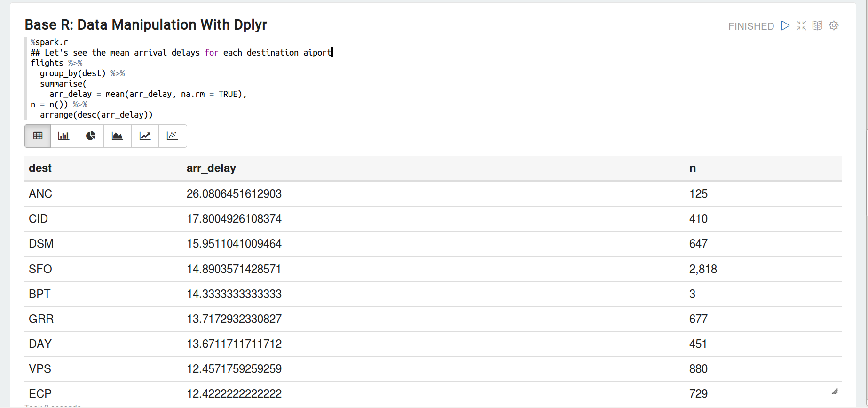Click arr_delay value 14.3333333333333

click(234, 294)
